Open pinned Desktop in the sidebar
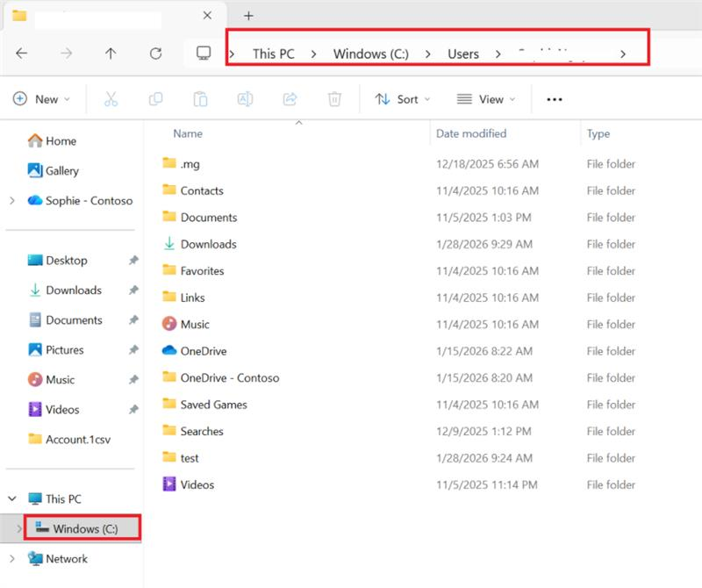The width and height of the screenshot is (702, 588). (x=57, y=260)
